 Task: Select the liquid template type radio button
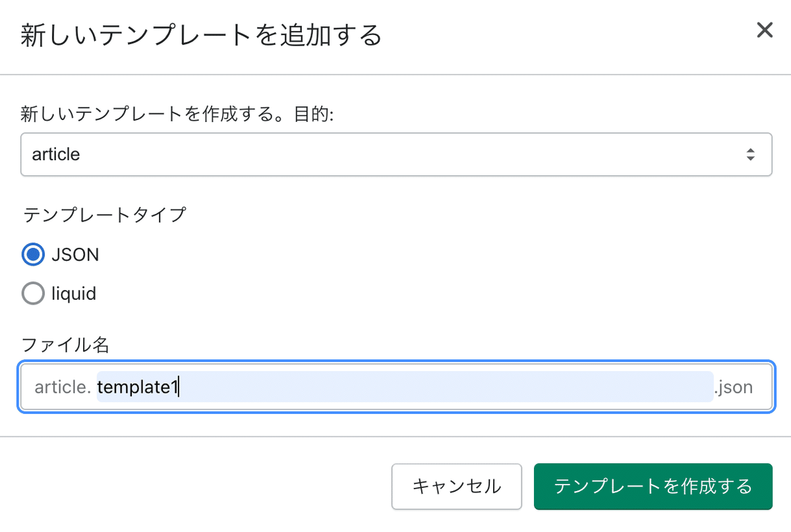(33, 293)
